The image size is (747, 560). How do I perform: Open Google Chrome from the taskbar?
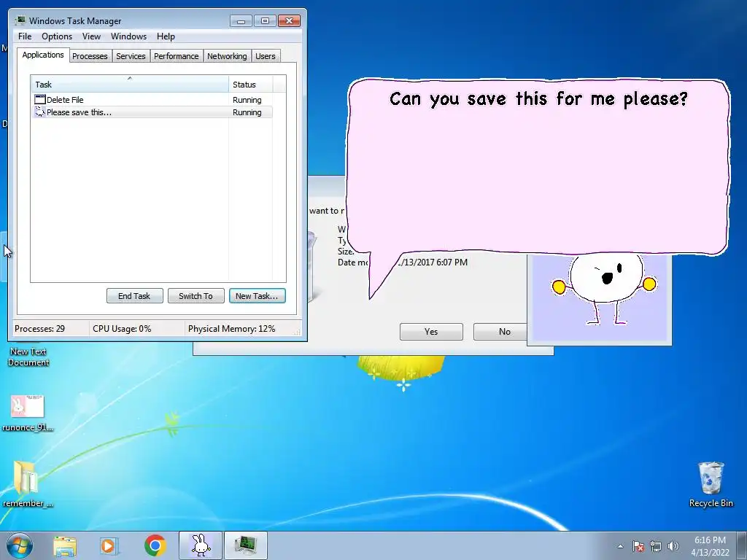coord(155,545)
